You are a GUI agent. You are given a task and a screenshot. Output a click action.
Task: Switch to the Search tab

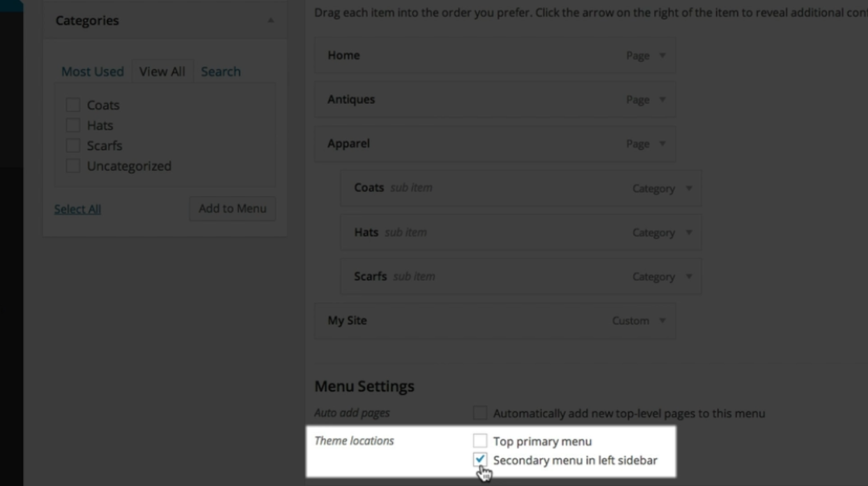point(221,72)
